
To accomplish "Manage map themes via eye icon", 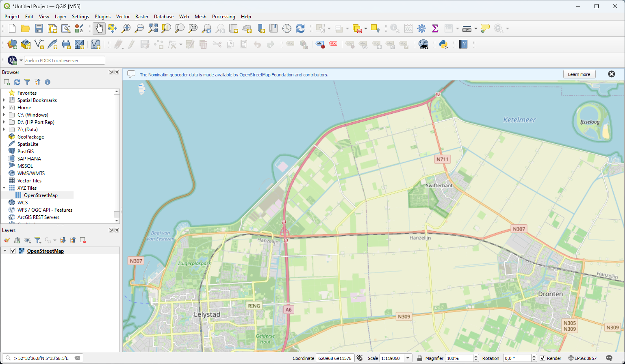I will coord(27,240).
